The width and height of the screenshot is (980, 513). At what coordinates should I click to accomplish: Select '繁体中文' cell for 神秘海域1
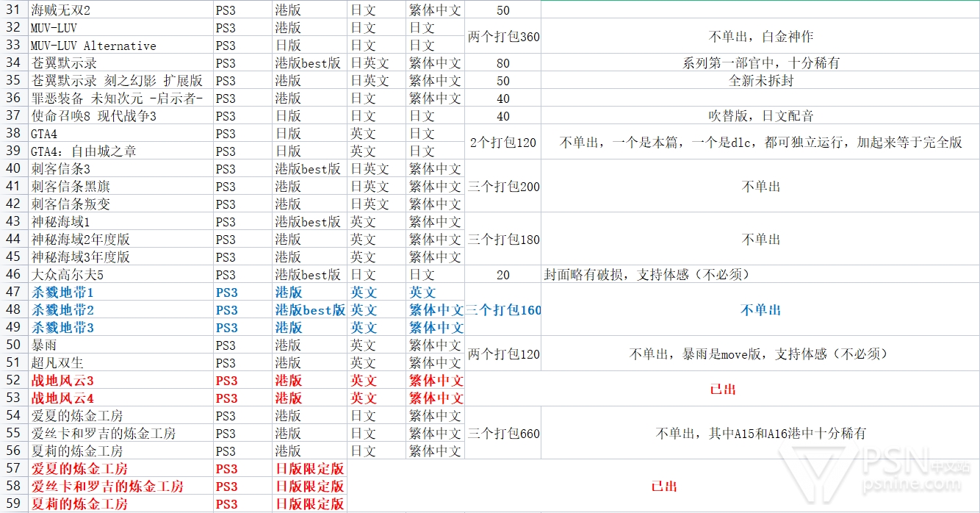click(435, 222)
